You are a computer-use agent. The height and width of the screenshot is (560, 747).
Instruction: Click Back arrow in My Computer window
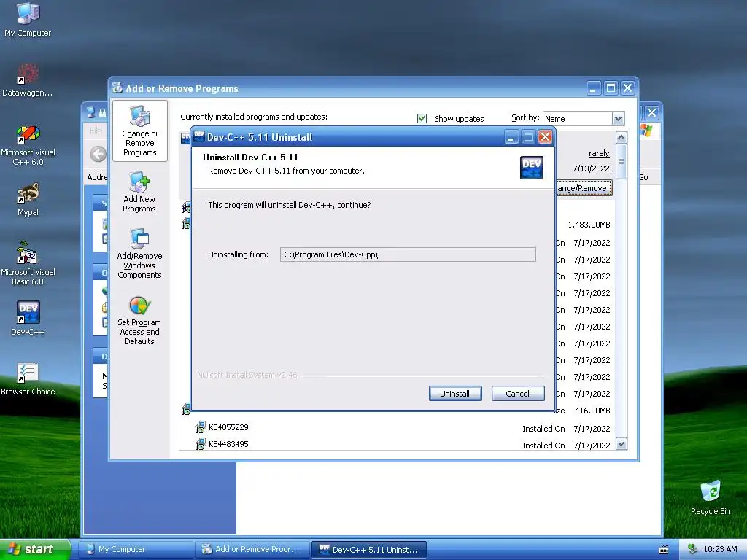pos(98,154)
